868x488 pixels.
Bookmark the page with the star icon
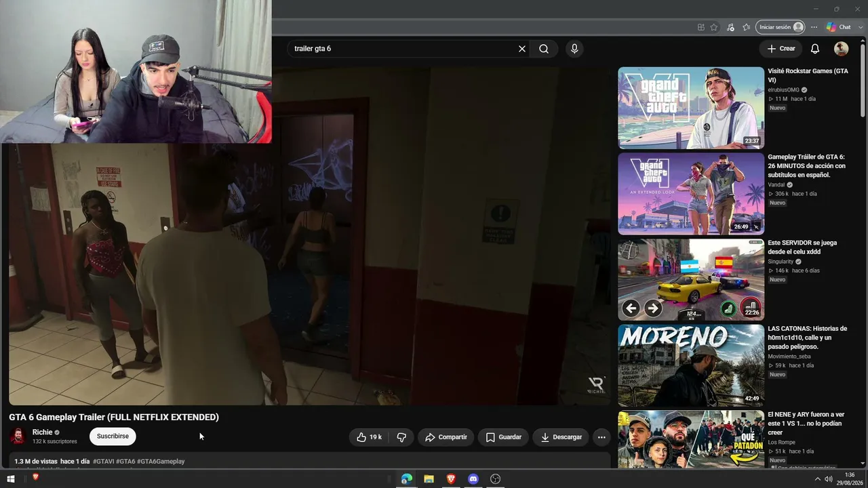(714, 27)
